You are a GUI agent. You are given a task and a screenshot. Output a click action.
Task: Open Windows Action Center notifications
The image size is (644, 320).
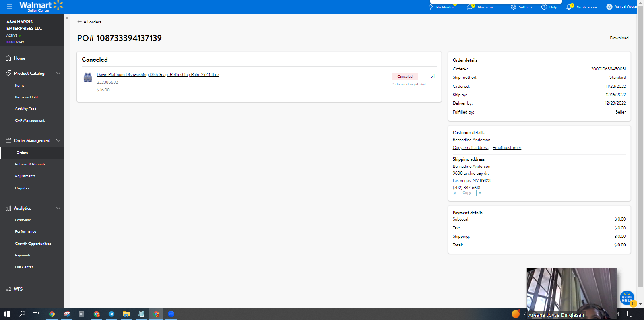(x=631, y=314)
